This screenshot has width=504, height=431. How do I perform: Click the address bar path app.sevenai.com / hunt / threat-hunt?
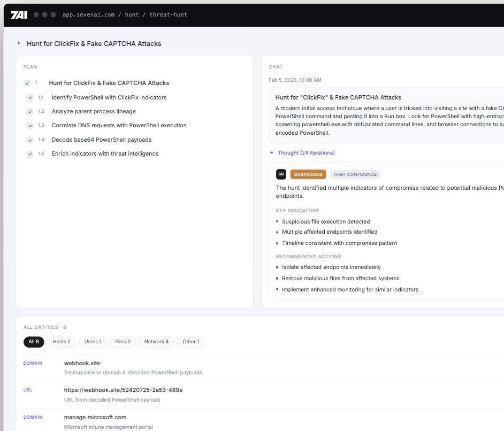125,14
